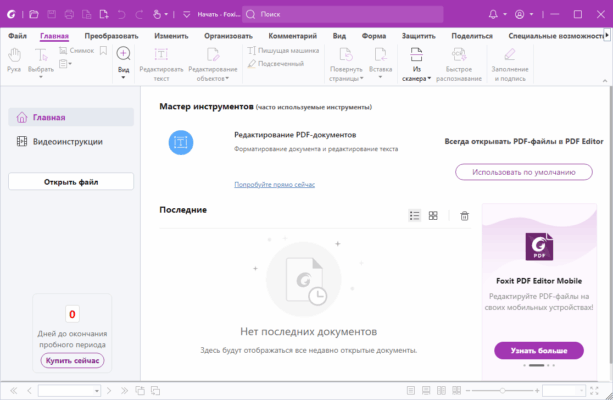613x400 pixels.
Task: Open the Файл menu
Action: point(18,36)
